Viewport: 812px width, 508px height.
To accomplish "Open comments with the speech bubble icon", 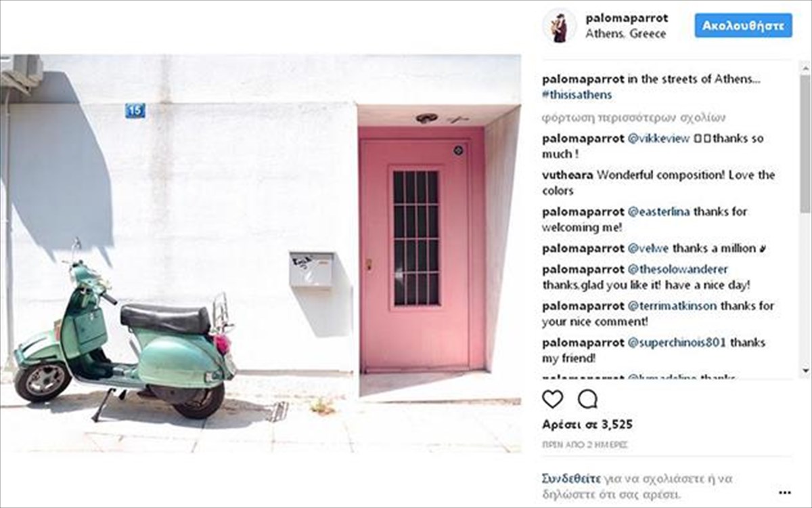I will pos(587,399).
